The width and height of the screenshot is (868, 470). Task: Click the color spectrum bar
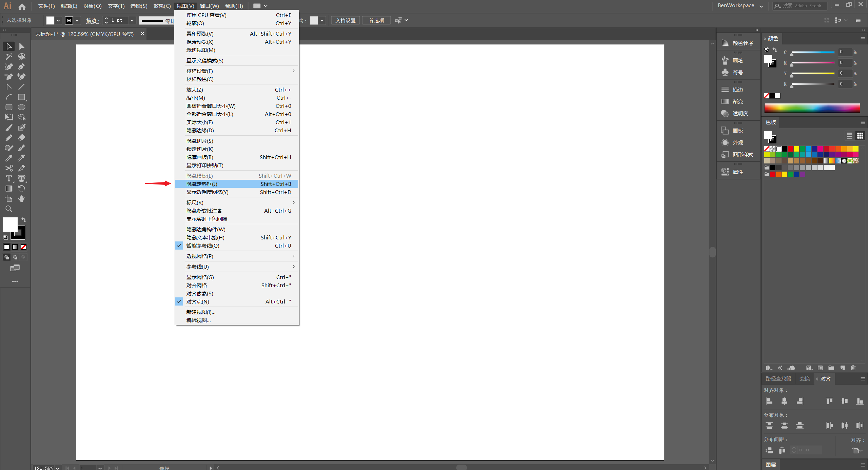(812, 108)
